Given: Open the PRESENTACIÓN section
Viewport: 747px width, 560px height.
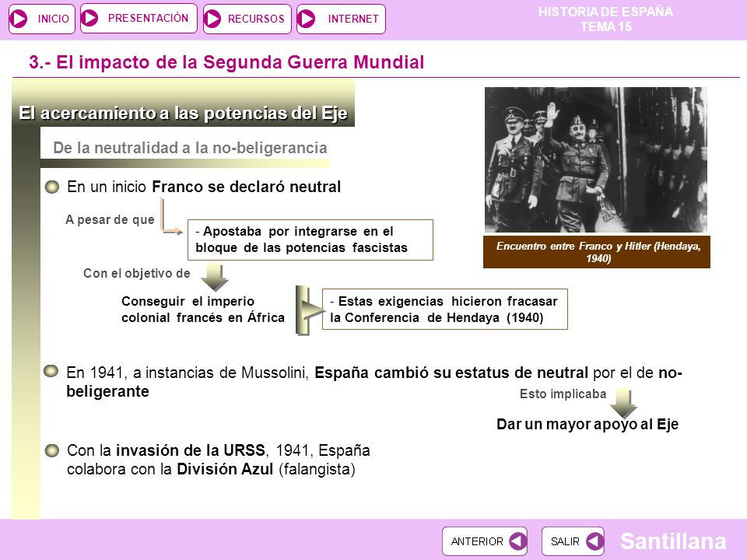Looking at the screenshot, I should click(139, 19).
